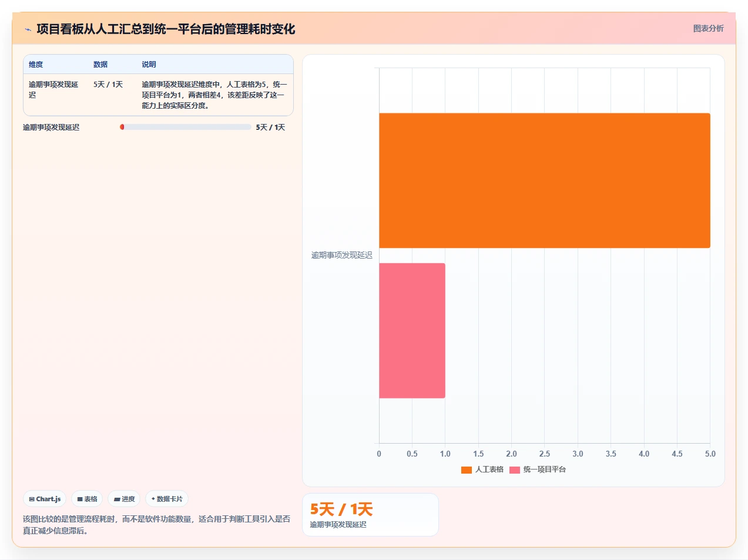Screen dimensions: 748x560
Task: Click the 说明 column header
Action: coord(149,65)
